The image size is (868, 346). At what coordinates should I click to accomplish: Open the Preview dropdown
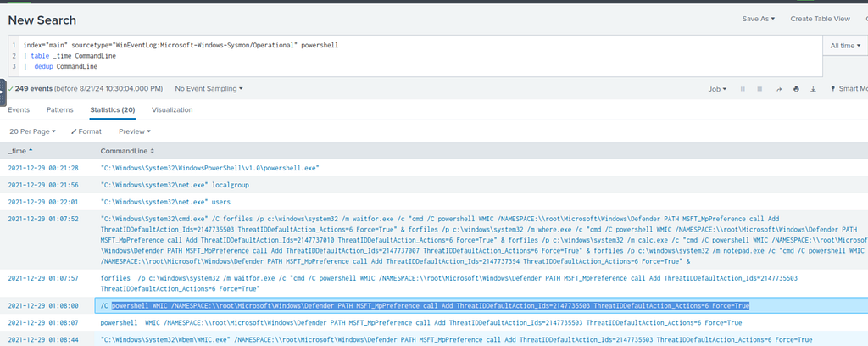pos(135,131)
